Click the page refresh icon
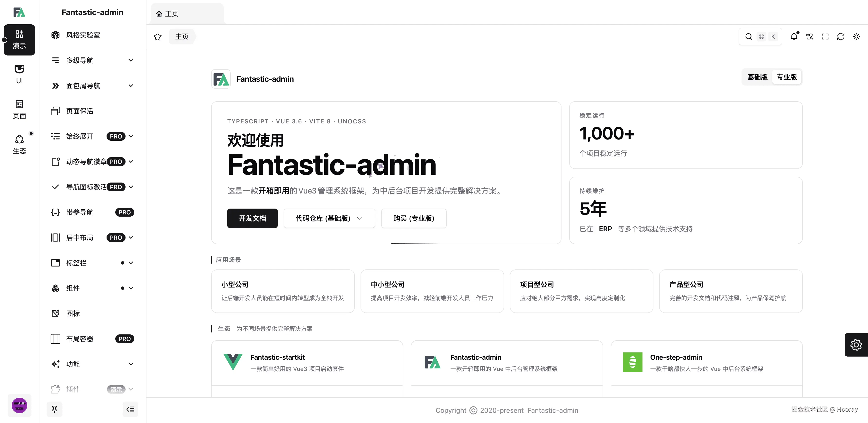Screen dimensions: 868x423 pyautogui.click(x=840, y=37)
